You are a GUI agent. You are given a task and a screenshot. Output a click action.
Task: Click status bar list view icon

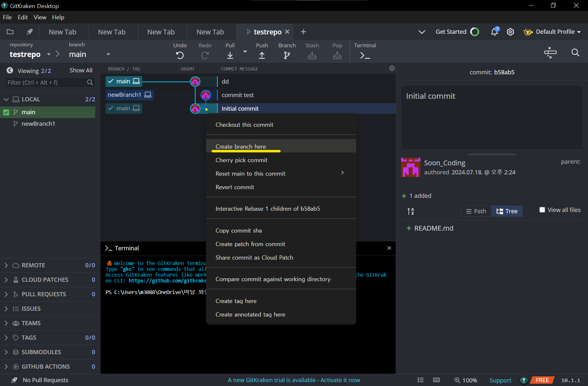(x=421, y=380)
